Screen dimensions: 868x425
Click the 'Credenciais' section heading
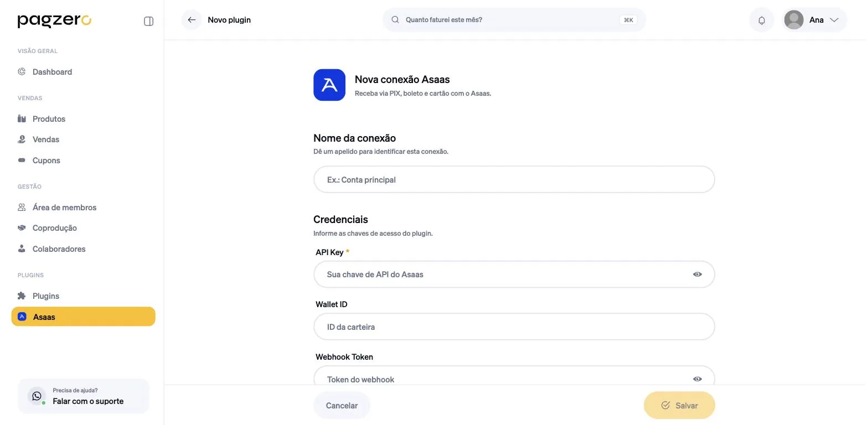click(341, 220)
